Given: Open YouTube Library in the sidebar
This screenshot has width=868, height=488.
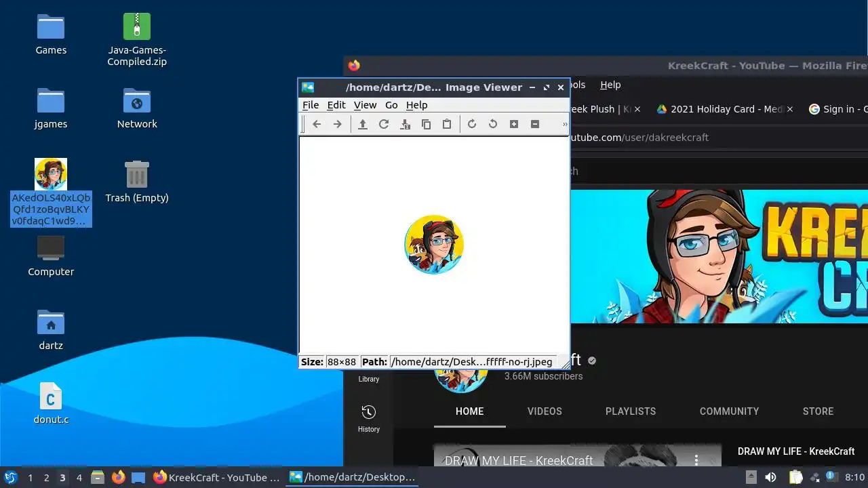Looking at the screenshot, I should [x=369, y=379].
